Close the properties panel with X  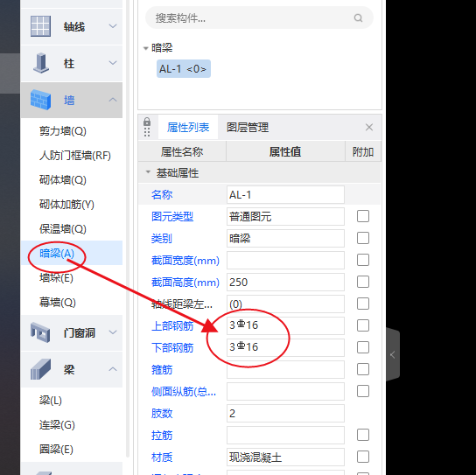[x=369, y=127]
